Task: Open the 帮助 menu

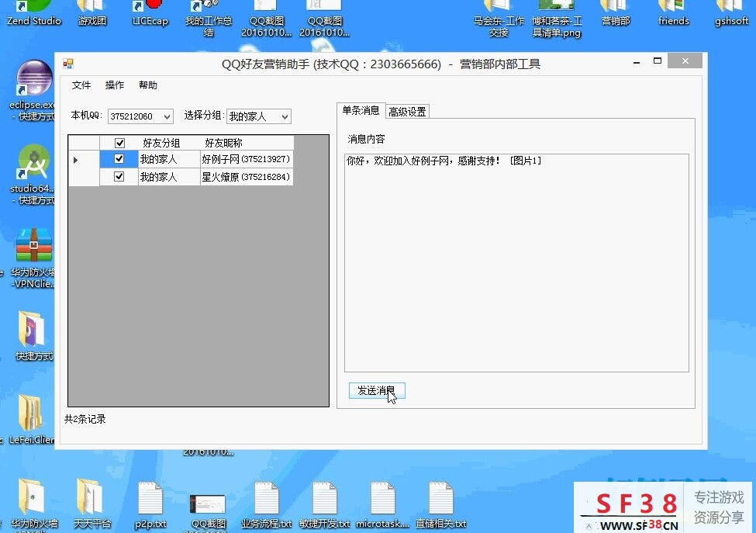Action: 148,85
